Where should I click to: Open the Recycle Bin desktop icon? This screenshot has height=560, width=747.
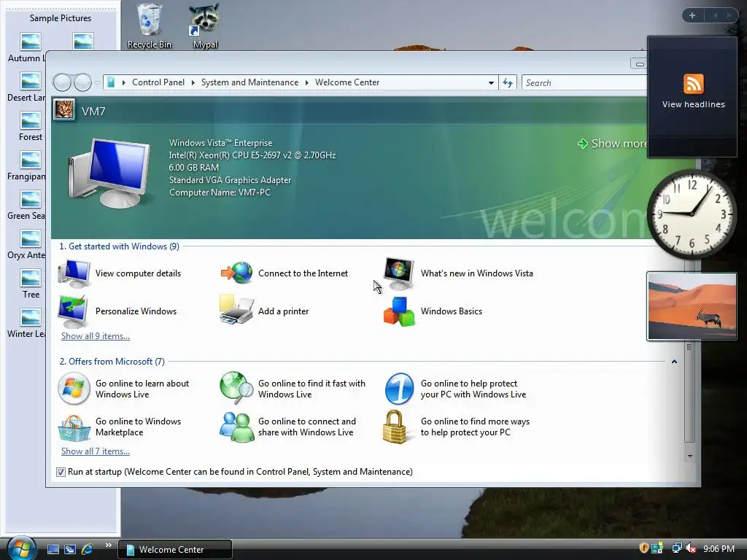(x=149, y=26)
